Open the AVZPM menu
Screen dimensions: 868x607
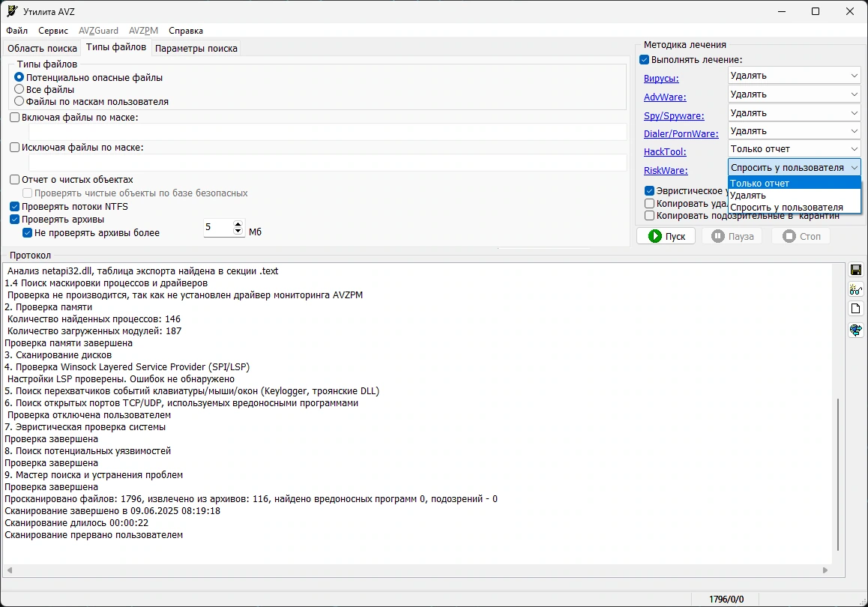pyautogui.click(x=143, y=31)
